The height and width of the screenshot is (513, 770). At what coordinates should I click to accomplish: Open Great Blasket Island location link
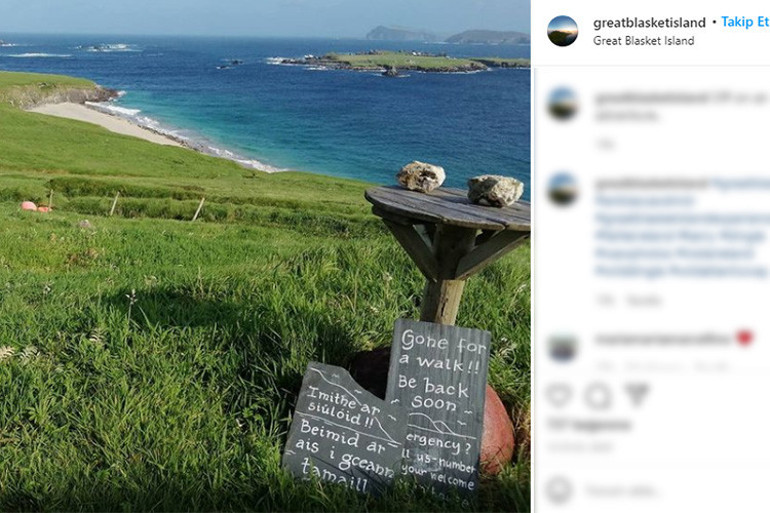pyautogui.click(x=643, y=41)
